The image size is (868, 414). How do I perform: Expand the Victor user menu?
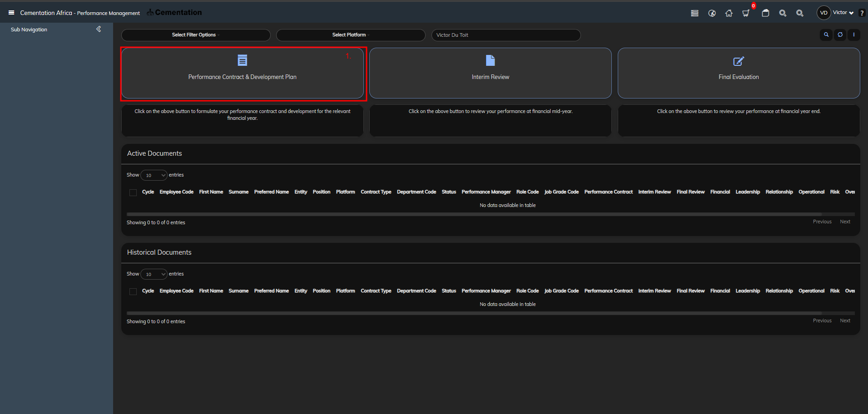tap(843, 13)
